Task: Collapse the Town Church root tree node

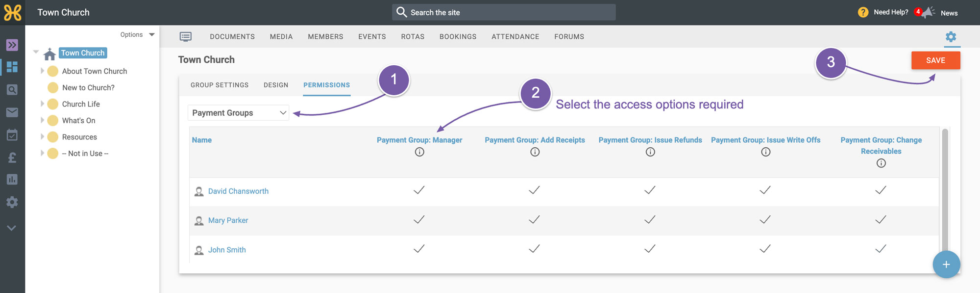Action: [36, 52]
